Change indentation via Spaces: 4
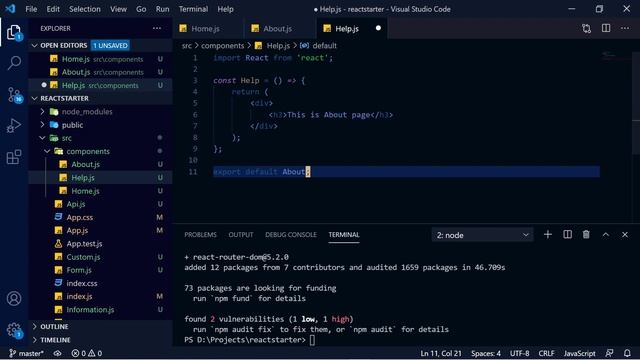The width and height of the screenshot is (640, 360). click(486, 353)
